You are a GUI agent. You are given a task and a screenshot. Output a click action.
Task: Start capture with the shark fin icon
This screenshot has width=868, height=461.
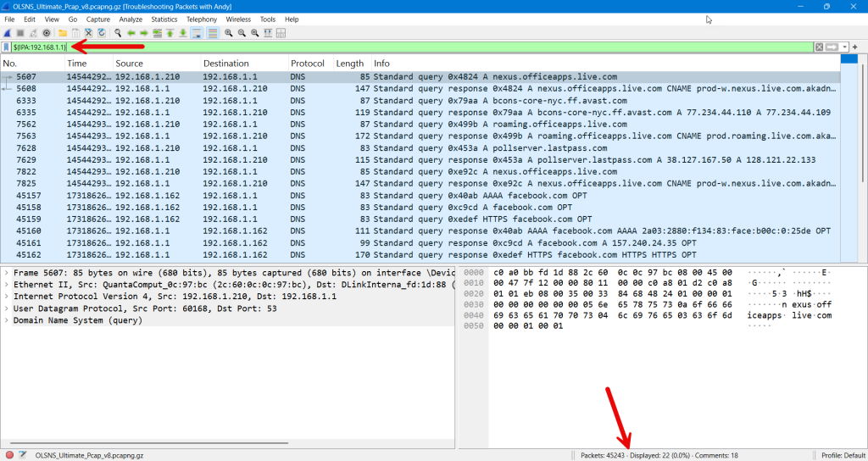[x=8, y=33]
